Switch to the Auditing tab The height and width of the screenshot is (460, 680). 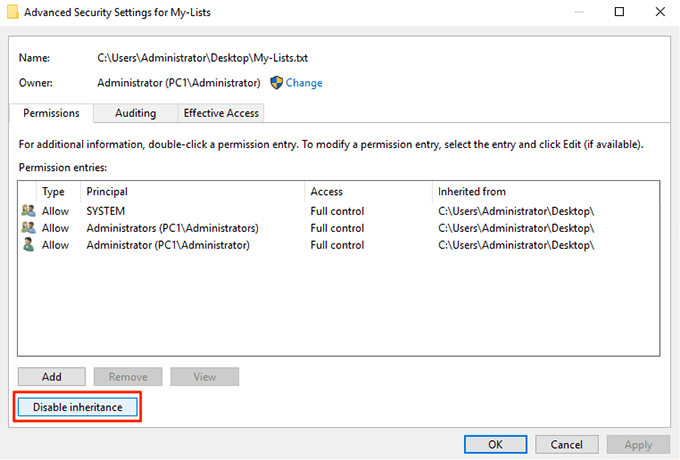tap(135, 113)
